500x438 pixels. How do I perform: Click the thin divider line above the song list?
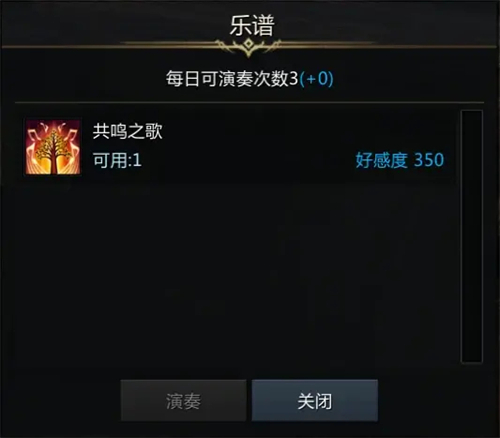249,103
